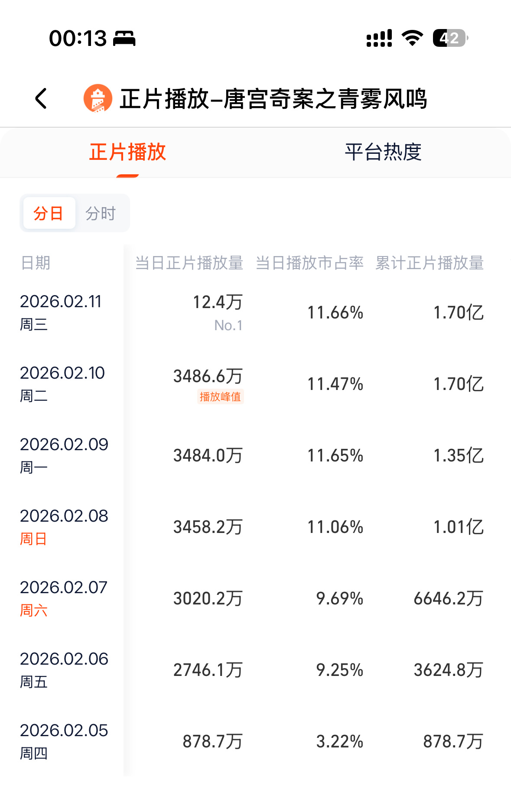The height and width of the screenshot is (812, 511).
Task: Tap the sleep focus bed icon
Action: (x=124, y=39)
